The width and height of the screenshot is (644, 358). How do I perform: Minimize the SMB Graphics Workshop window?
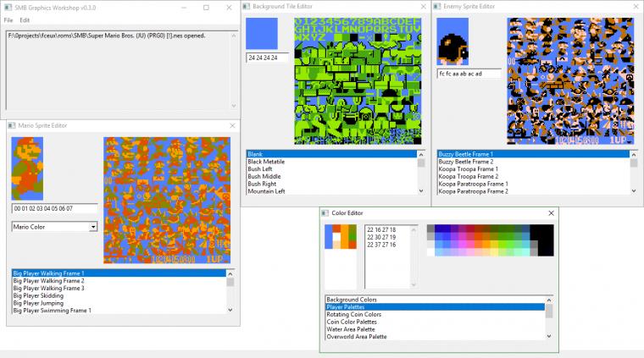click(x=184, y=8)
